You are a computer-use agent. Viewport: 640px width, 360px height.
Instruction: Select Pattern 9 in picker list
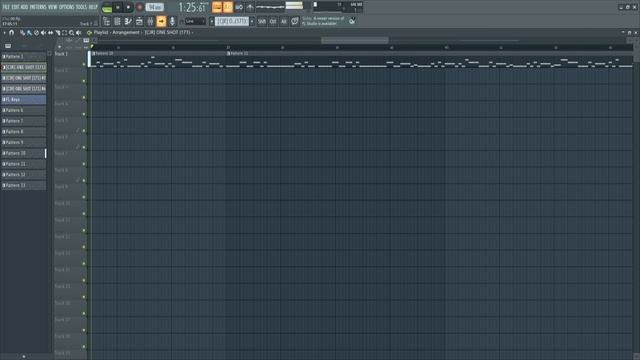pyautogui.click(x=24, y=142)
